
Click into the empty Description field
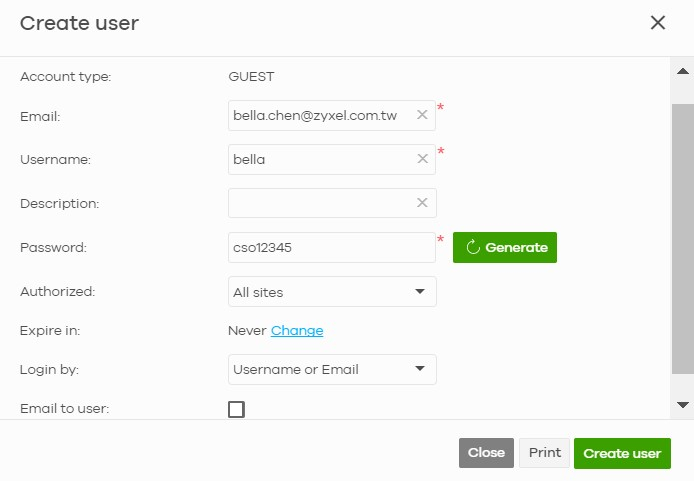coord(323,203)
